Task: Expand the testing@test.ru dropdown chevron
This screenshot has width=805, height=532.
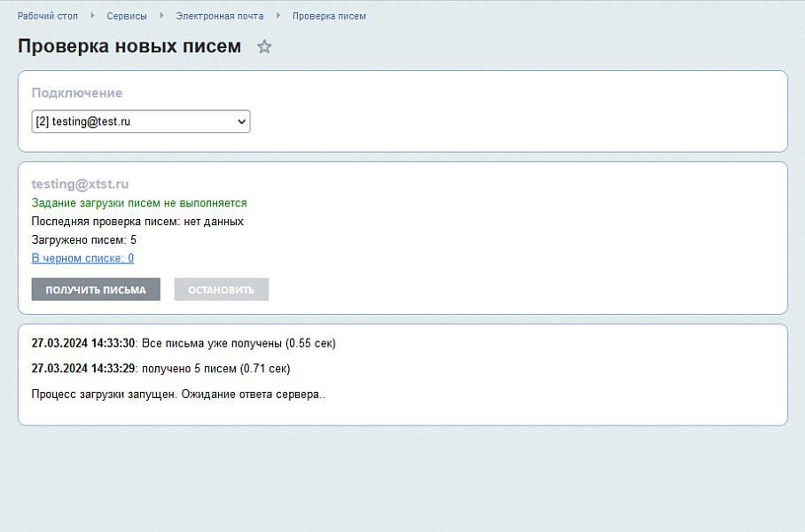Action: coord(241,121)
